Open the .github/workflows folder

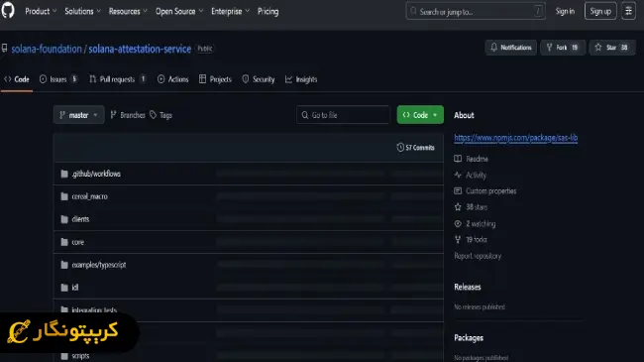pyautogui.click(x=96, y=174)
